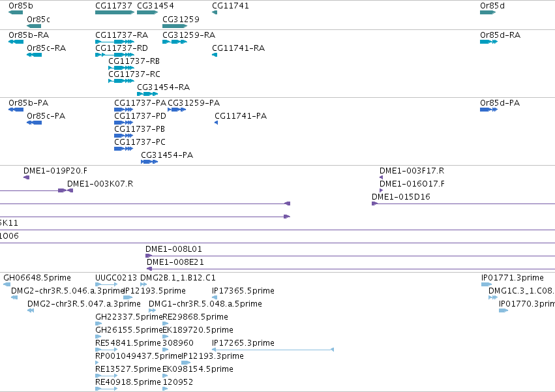Click the 308960 EST feature
The height and width of the screenshot is (392, 555).
(165, 350)
